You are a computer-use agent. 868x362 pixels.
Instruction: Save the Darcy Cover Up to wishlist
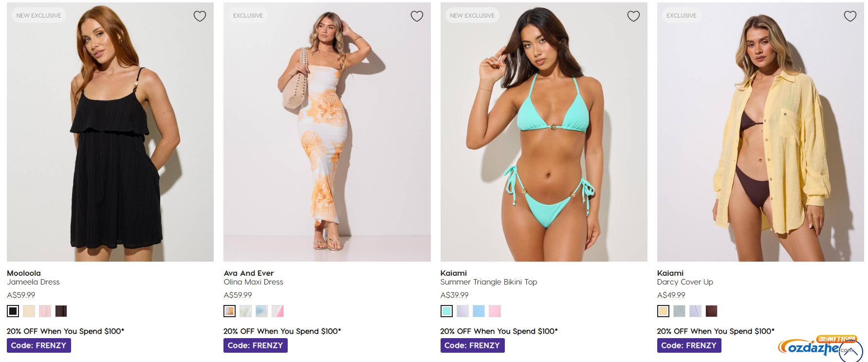pyautogui.click(x=850, y=16)
